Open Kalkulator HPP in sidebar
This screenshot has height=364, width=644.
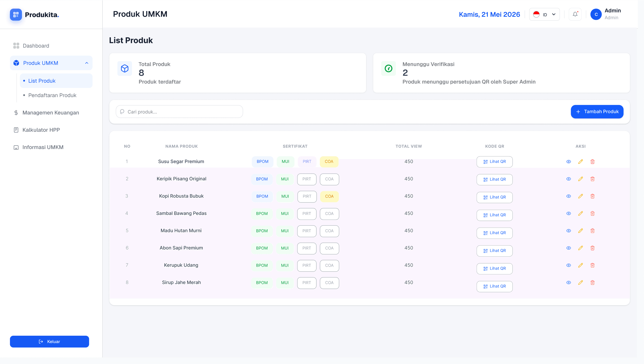(x=41, y=130)
